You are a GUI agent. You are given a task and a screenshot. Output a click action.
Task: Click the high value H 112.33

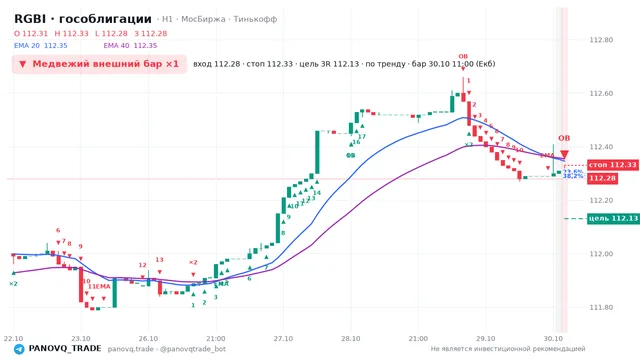coord(71,33)
